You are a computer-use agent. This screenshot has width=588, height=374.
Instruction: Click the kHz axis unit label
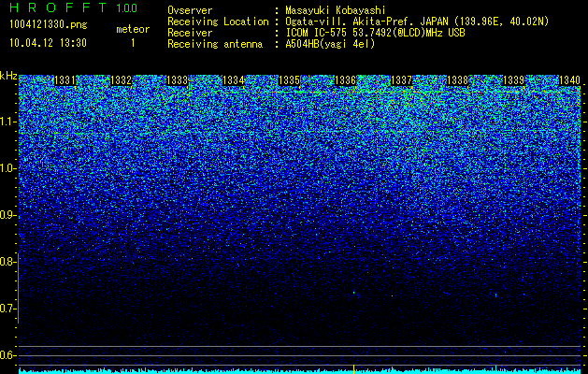pyautogui.click(x=8, y=76)
